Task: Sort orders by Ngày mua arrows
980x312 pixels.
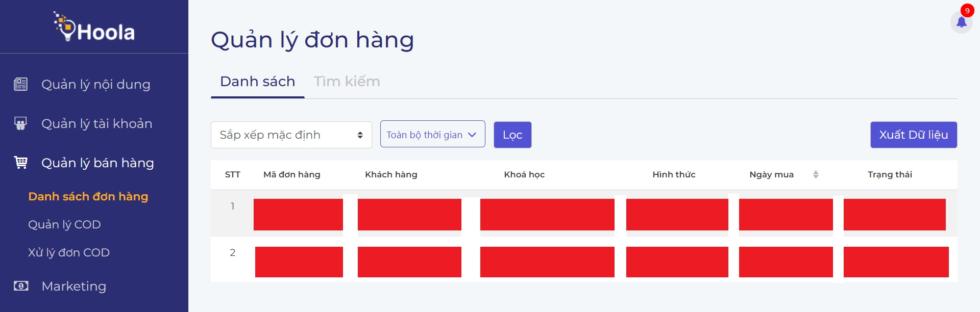Action: pos(816,175)
